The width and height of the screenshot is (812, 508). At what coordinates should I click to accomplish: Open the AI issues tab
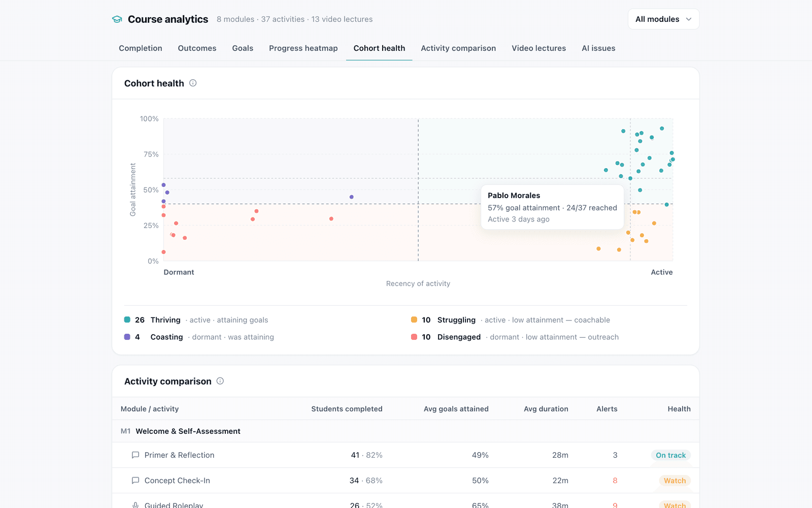[598, 48]
